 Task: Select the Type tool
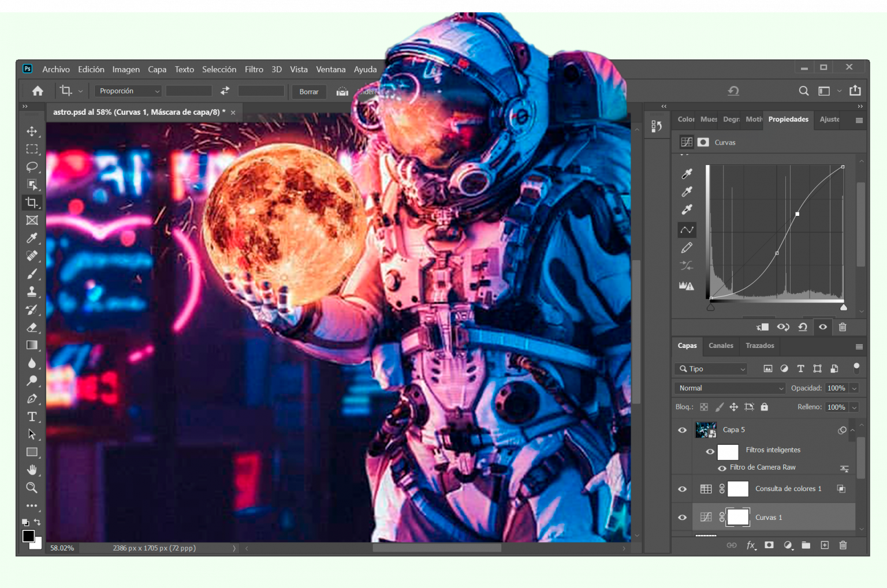click(x=32, y=417)
